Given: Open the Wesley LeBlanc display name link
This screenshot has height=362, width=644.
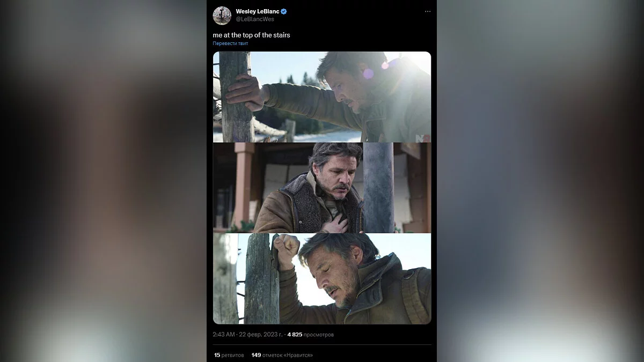Looking at the screenshot, I should (x=258, y=11).
